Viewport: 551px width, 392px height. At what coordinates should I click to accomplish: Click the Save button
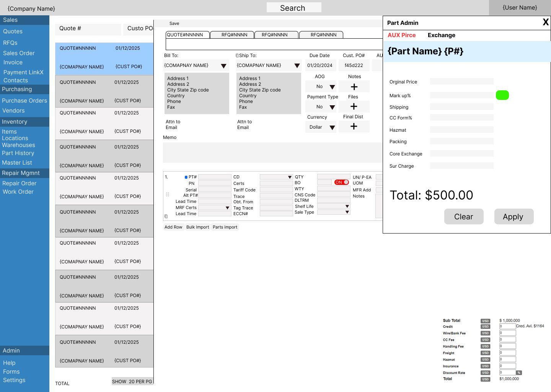click(174, 23)
